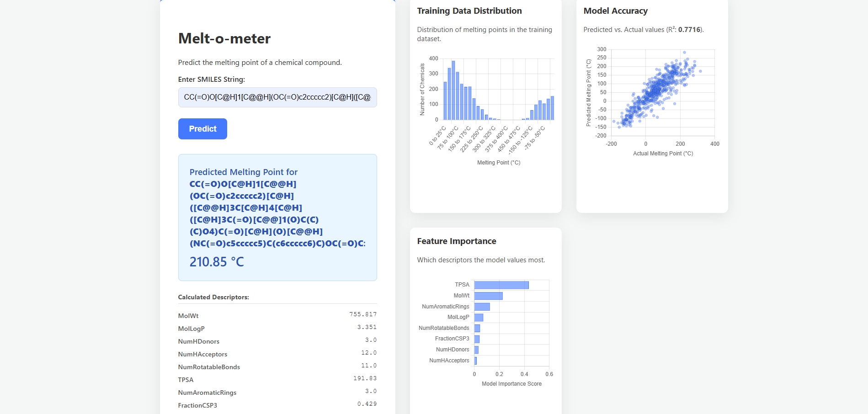This screenshot has height=414, width=868.
Task: Select the MolWt value 755.817
Action: coord(363,314)
